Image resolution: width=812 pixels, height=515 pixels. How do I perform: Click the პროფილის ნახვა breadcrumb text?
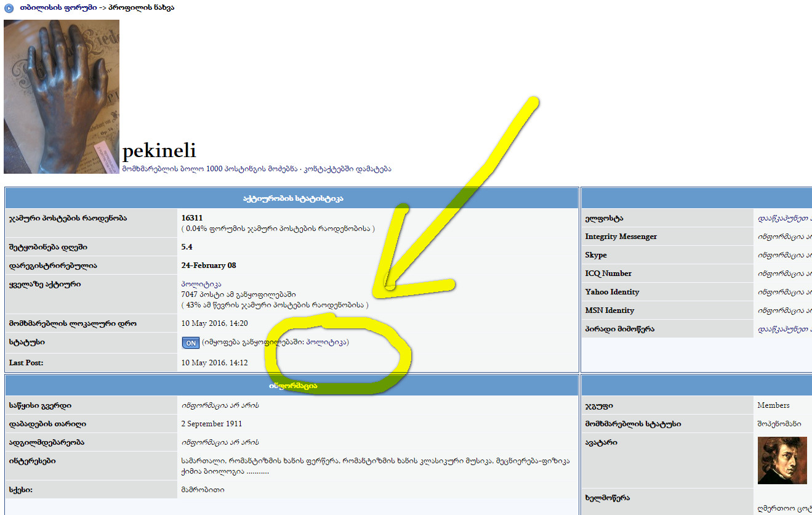click(x=141, y=8)
